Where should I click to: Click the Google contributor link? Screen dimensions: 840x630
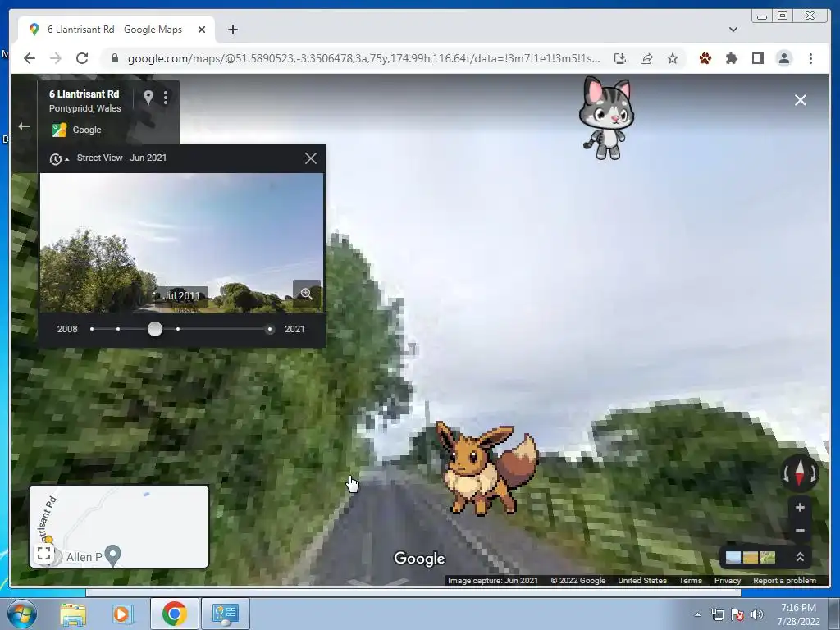pyautogui.click(x=87, y=130)
